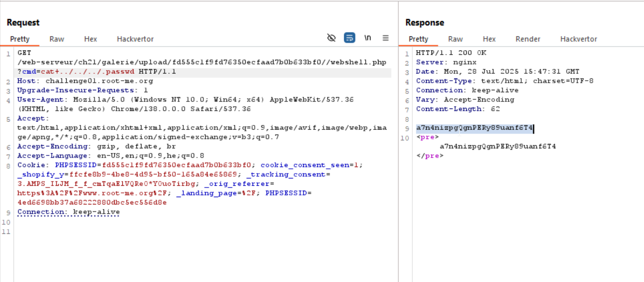
Task: Show the response Hex tab
Action: (489, 39)
